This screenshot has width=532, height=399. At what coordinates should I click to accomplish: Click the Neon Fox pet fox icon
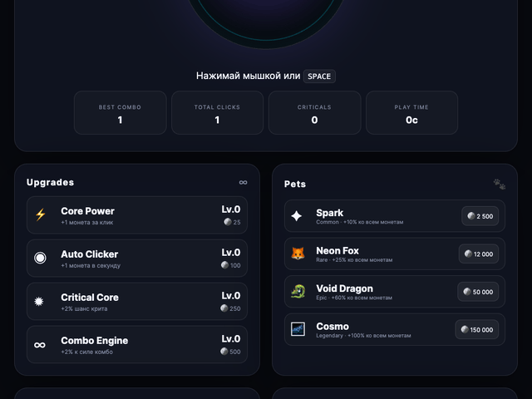pyautogui.click(x=298, y=254)
